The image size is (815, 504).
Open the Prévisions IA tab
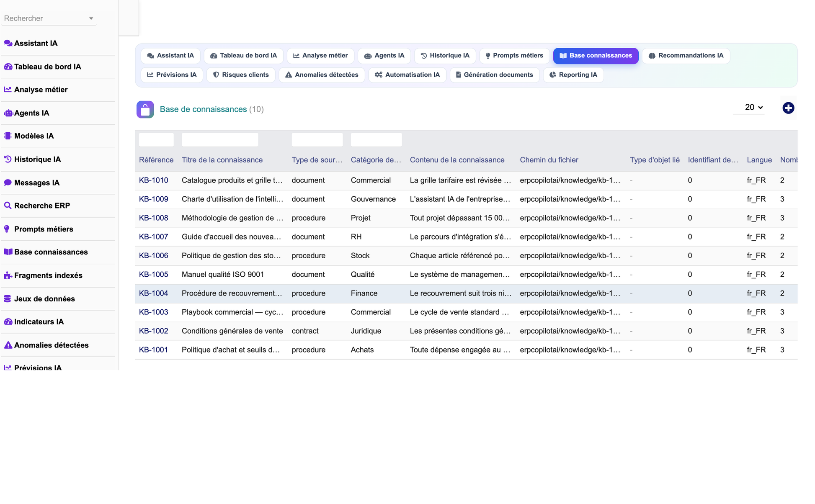point(172,75)
